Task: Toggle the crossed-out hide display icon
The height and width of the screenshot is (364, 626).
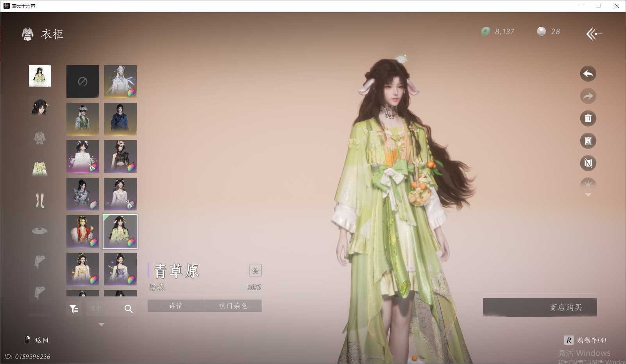Action: (x=588, y=163)
